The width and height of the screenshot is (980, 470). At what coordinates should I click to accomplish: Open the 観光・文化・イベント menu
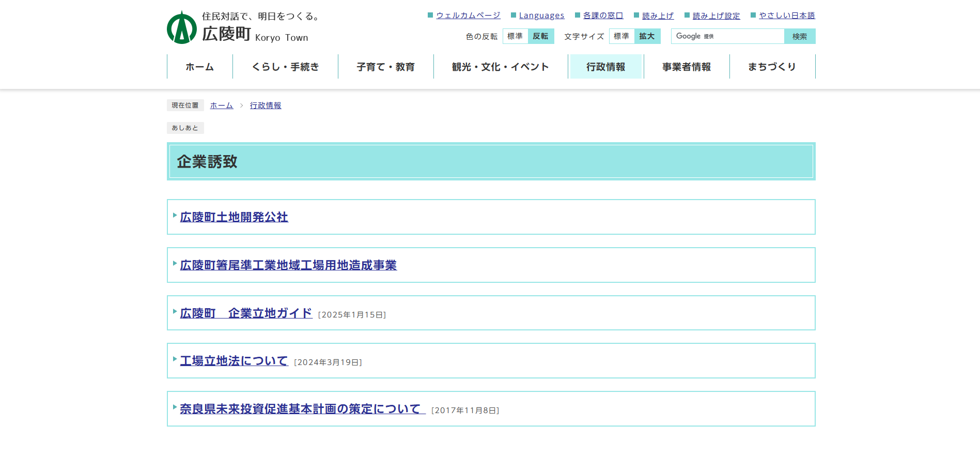coord(501,67)
